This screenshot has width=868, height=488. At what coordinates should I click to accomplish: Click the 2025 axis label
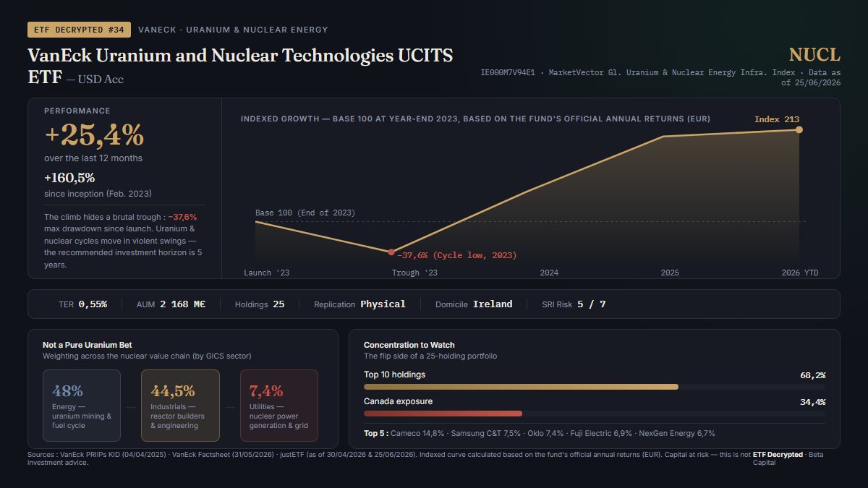[670, 273]
